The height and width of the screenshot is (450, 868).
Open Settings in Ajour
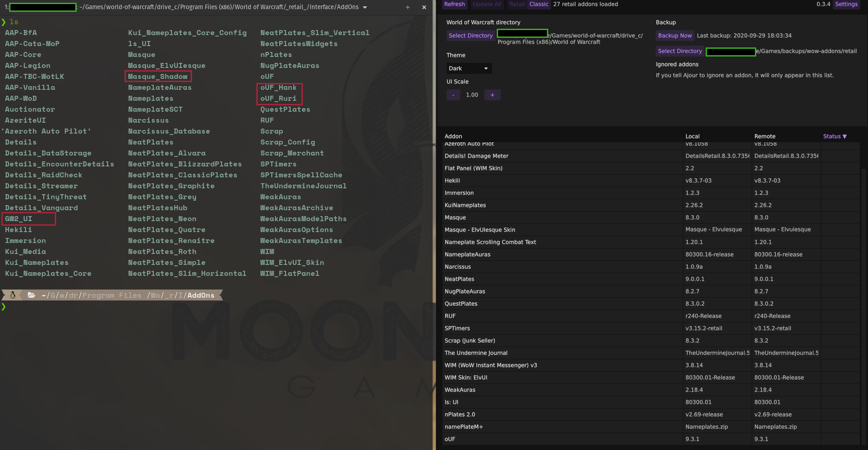tap(846, 4)
